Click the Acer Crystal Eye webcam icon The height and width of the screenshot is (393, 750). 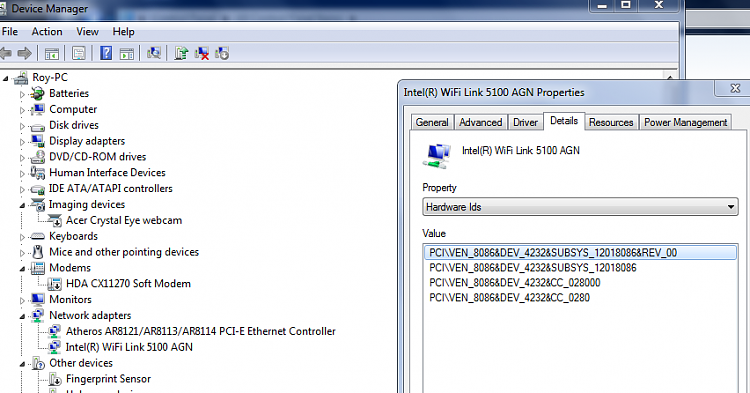coord(55,220)
